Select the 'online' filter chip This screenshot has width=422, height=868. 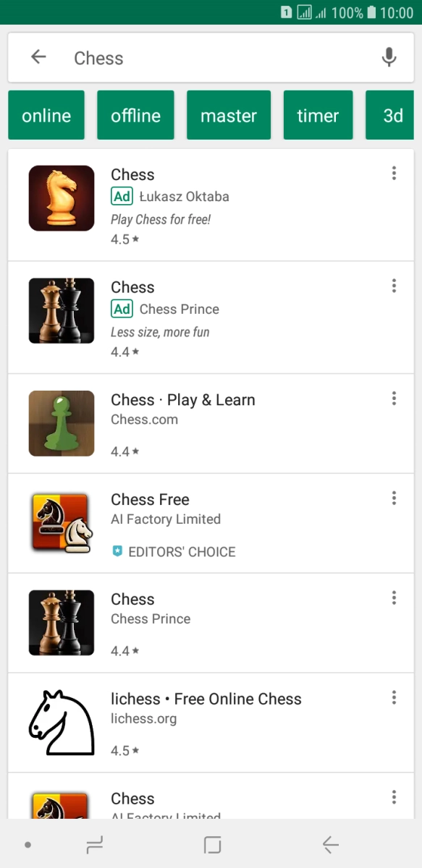[x=46, y=114]
